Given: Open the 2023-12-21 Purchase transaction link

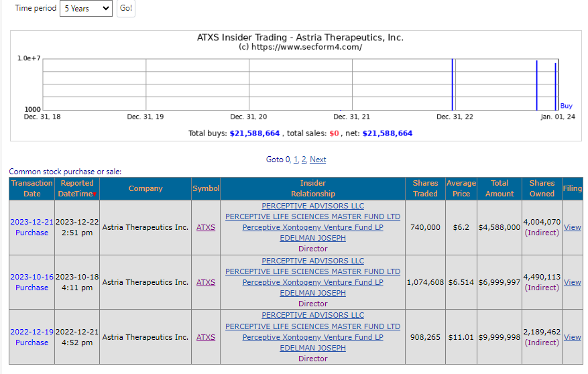Looking at the screenshot, I should pos(32,227).
